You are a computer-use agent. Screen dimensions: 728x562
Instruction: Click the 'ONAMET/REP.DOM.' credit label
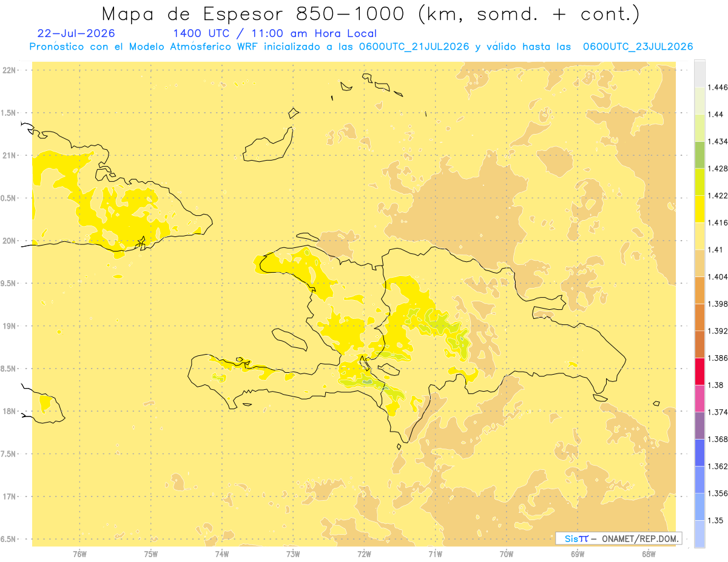[x=641, y=538]
